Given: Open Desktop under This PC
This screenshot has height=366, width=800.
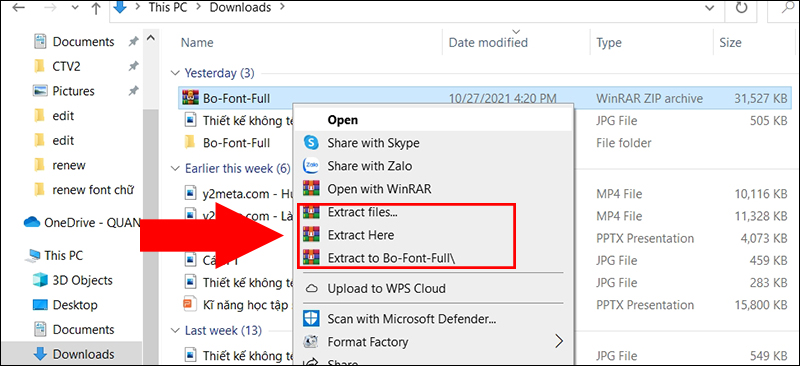Looking at the screenshot, I should coord(74,305).
